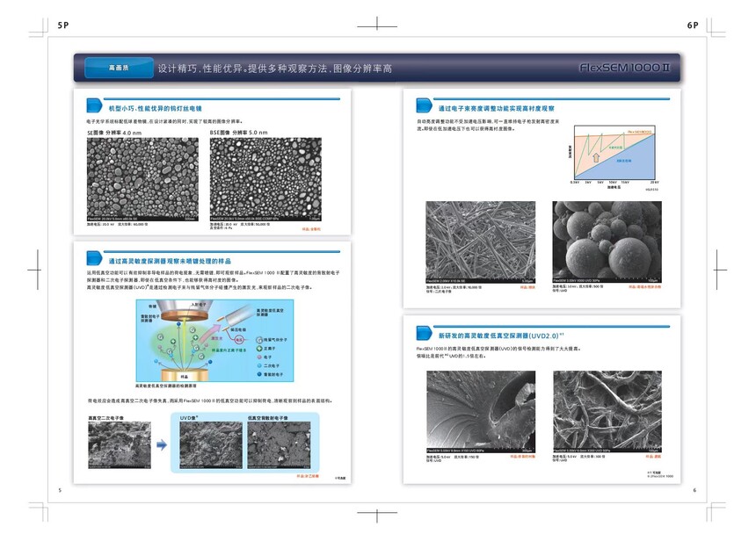
Task: Click the beam brightness versus voltage chart
Action: 614,157
